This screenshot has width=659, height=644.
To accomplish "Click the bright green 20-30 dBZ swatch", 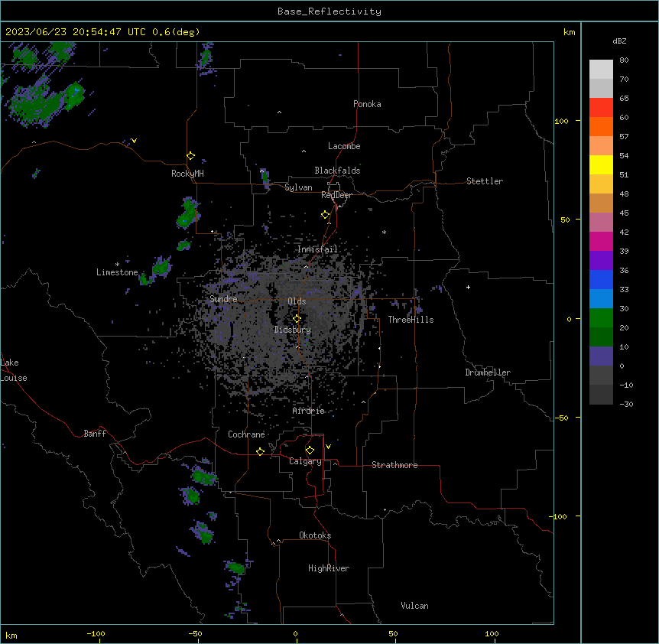I will 601,318.
